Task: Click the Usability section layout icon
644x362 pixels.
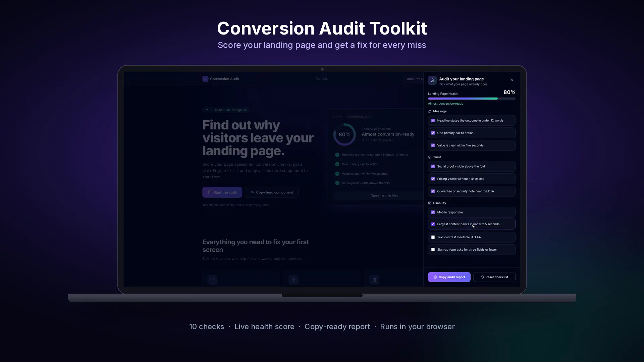Action: coord(430,203)
